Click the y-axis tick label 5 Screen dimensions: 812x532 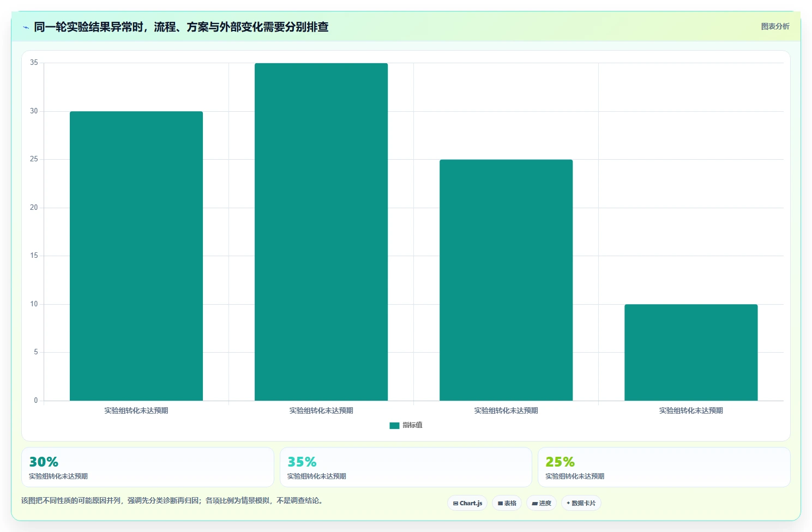pyautogui.click(x=36, y=352)
